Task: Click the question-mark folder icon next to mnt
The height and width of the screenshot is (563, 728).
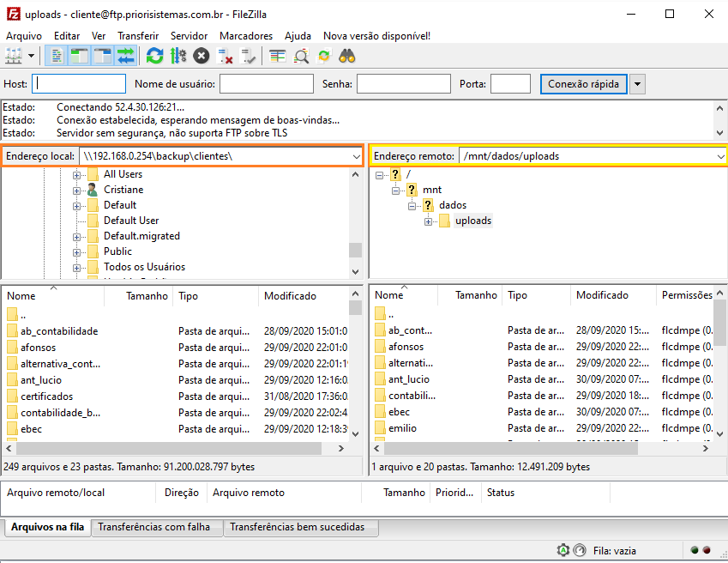Action: point(412,190)
